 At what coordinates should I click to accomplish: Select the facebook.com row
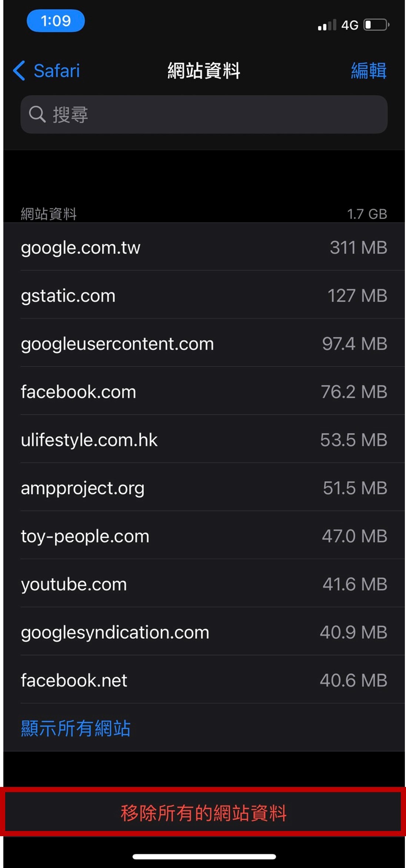(204, 391)
